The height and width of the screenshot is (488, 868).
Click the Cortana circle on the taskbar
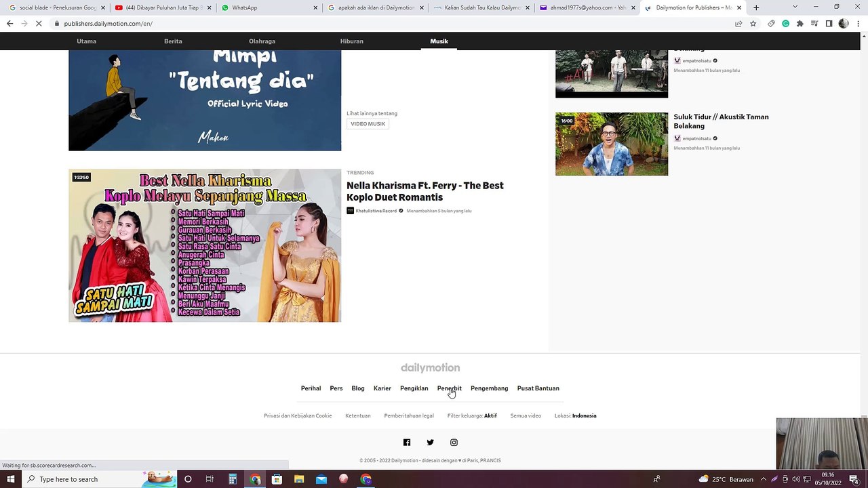pyautogui.click(x=188, y=479)
